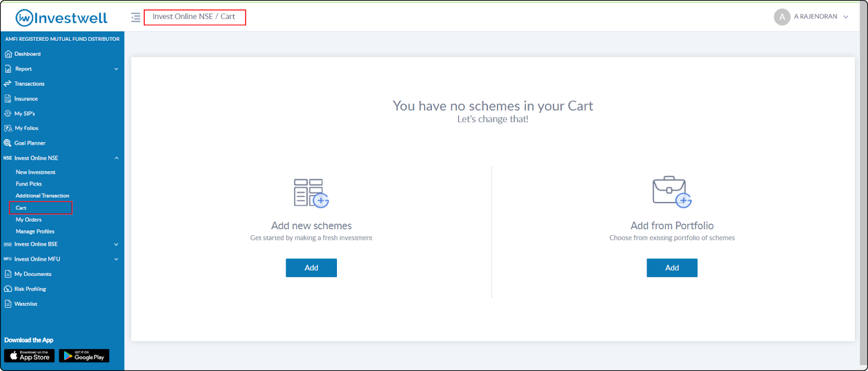Select Manage Profiles submenu item
Viewport: 868px width, 371px height.
click(x=35, y=231)
